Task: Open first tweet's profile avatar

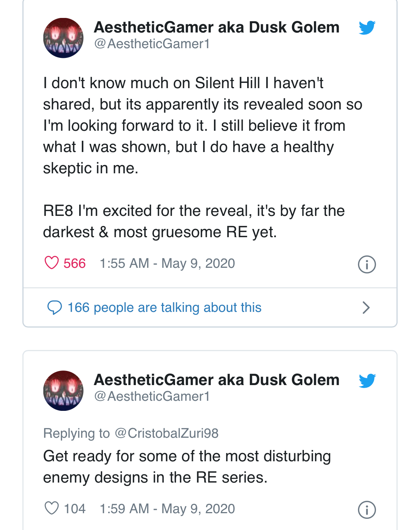Action: coord(63,38)
